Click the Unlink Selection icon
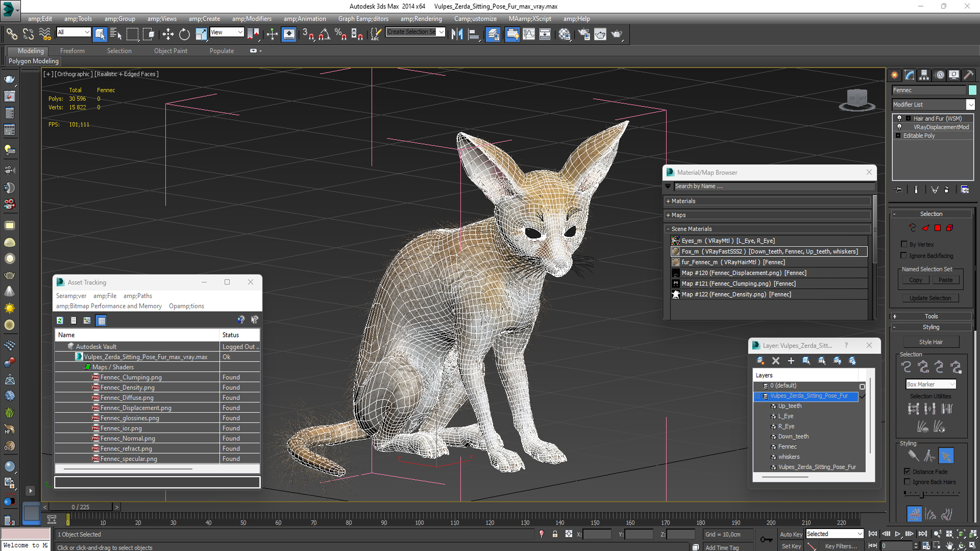This screenshot has width=980, height=551. tap(28, 34)
